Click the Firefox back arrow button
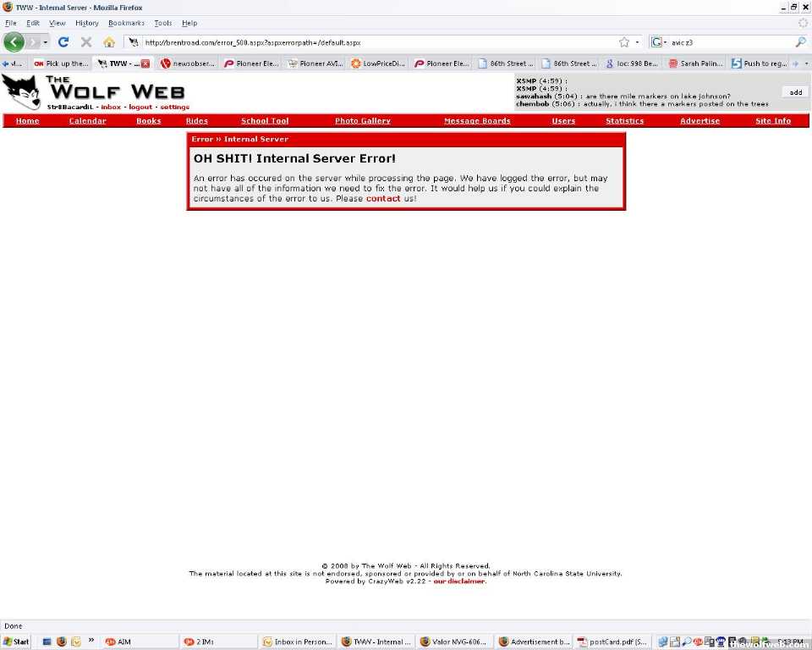Image resolution: width=812 pixels, height=650 pixels. (14, 41)
